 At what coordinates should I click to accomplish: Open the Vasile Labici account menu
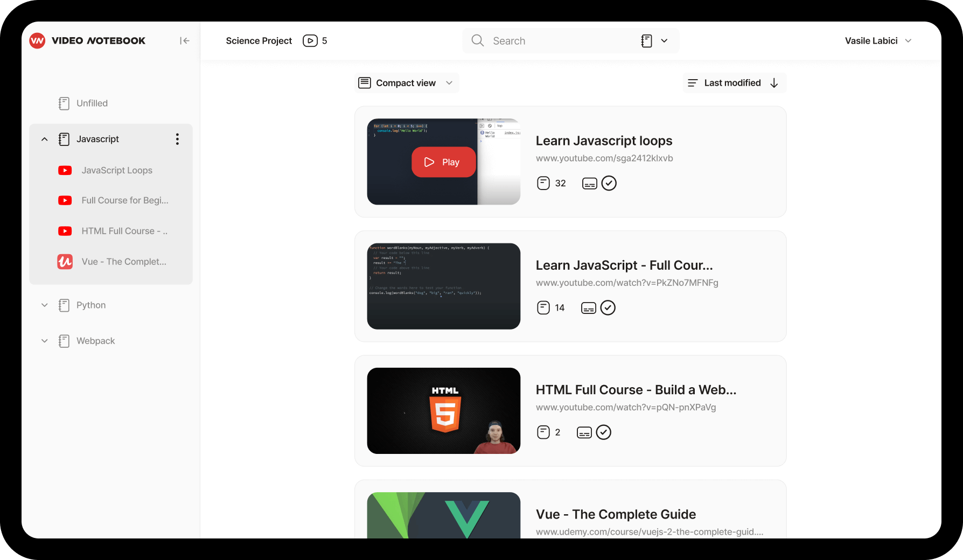(878, 40)
